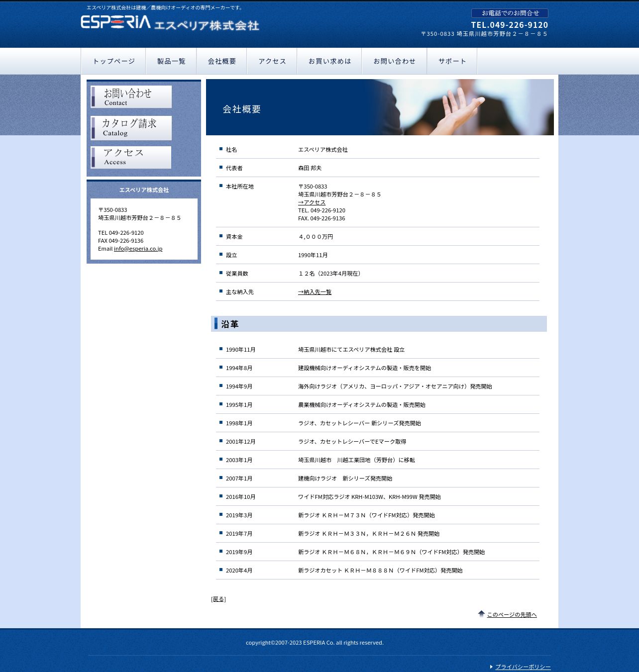The width and height of the screenshot is (639, 672).
Task: Open the トップページ menu item
Action: [113, 61]
